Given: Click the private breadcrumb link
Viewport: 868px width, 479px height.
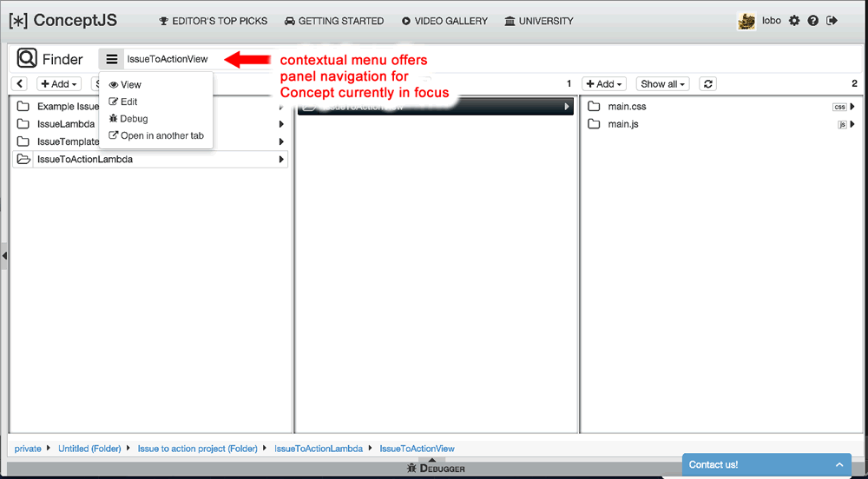Looking at the screenshot, I should (x=28, y=449).
